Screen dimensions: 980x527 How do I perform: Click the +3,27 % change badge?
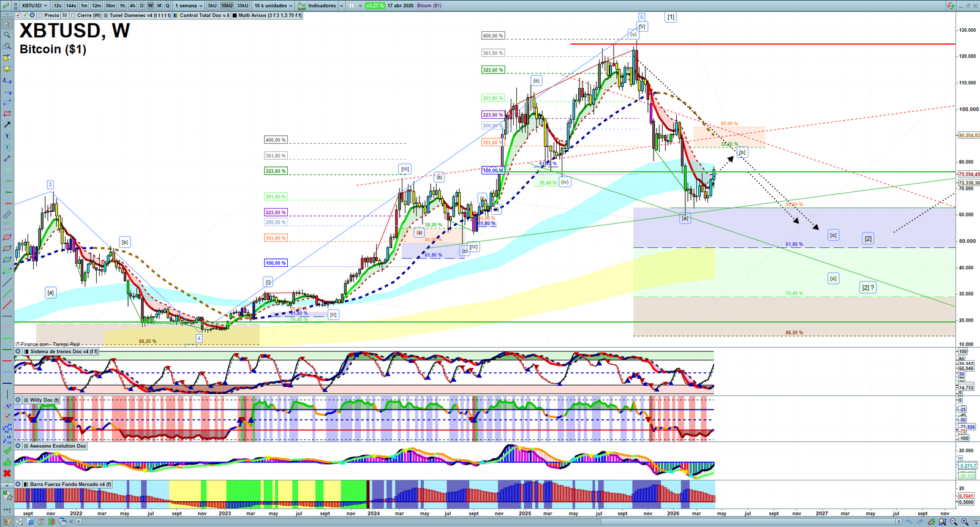pyautogui.click(x=375, y=6)
